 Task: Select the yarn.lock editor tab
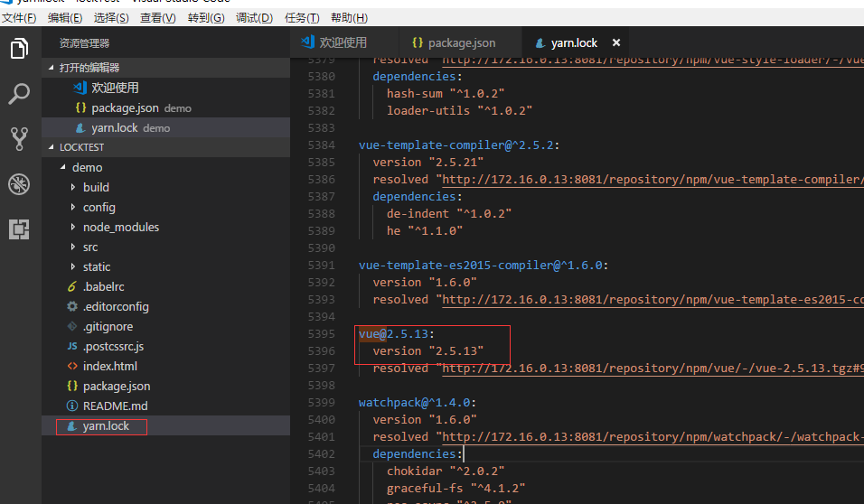(574, 42)
